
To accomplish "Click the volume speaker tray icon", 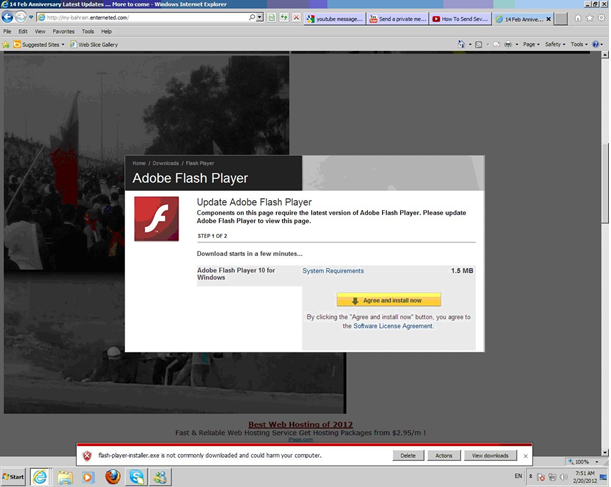I will click(564, 477).
